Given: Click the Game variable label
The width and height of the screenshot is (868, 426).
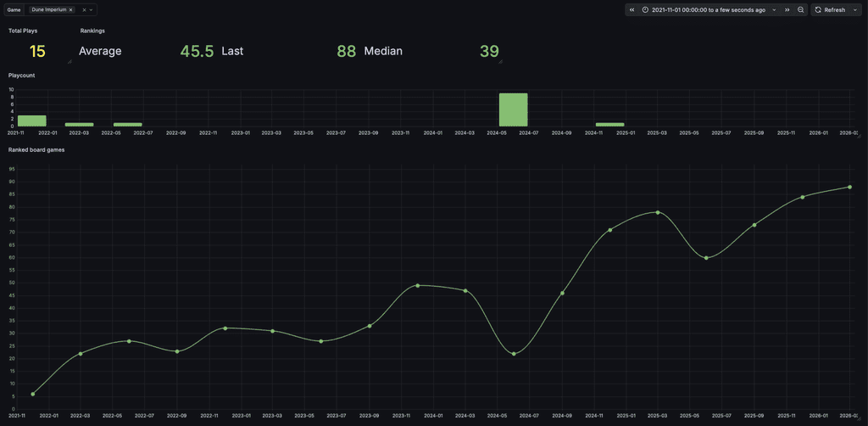Looking at the screenshot, I should (14, 10).
